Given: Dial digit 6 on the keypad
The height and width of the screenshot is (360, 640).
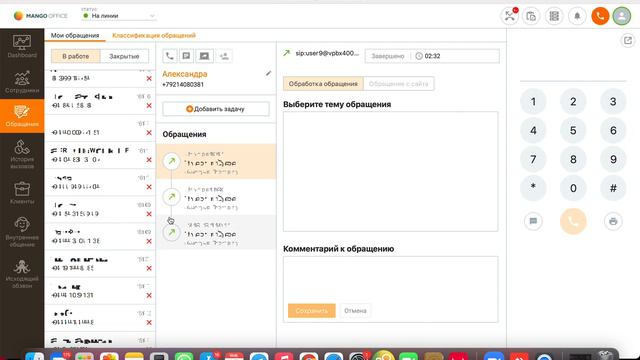Looking at the screenshot, I should tap(613, 131).
